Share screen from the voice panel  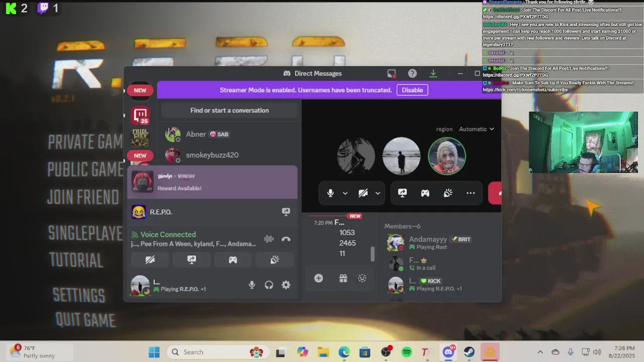click(x=192, y=260)
